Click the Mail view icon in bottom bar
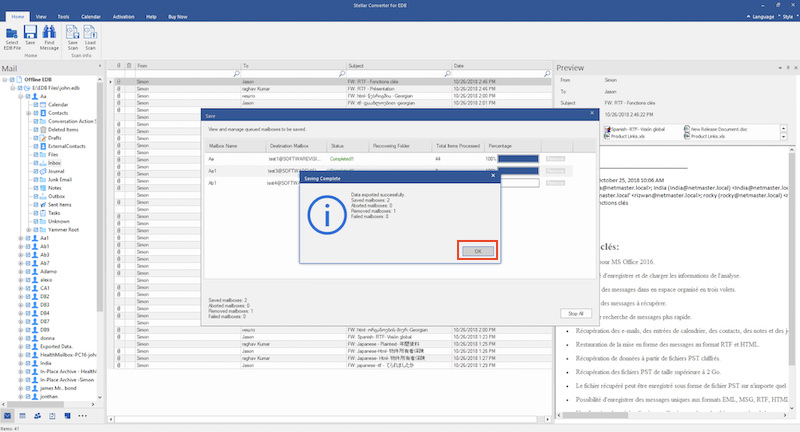This screenshot has height=432, width=800. (x=7, y=416)
